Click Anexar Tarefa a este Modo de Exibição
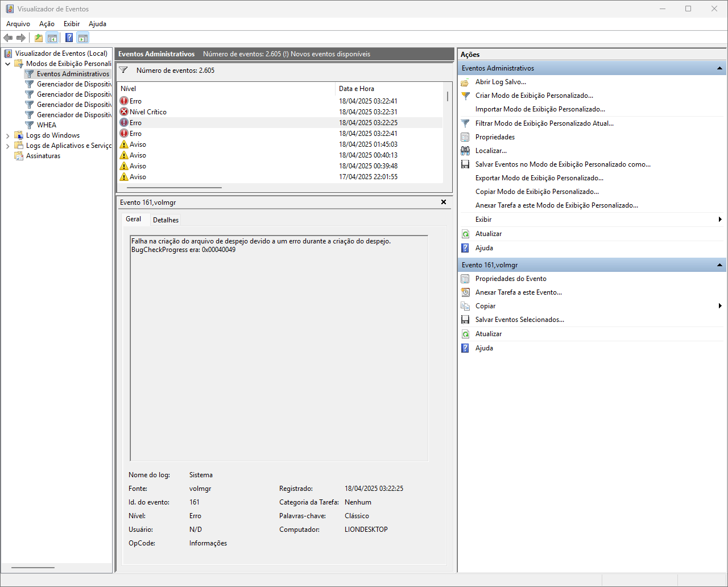The image size is (728, 587). [557, 205]
